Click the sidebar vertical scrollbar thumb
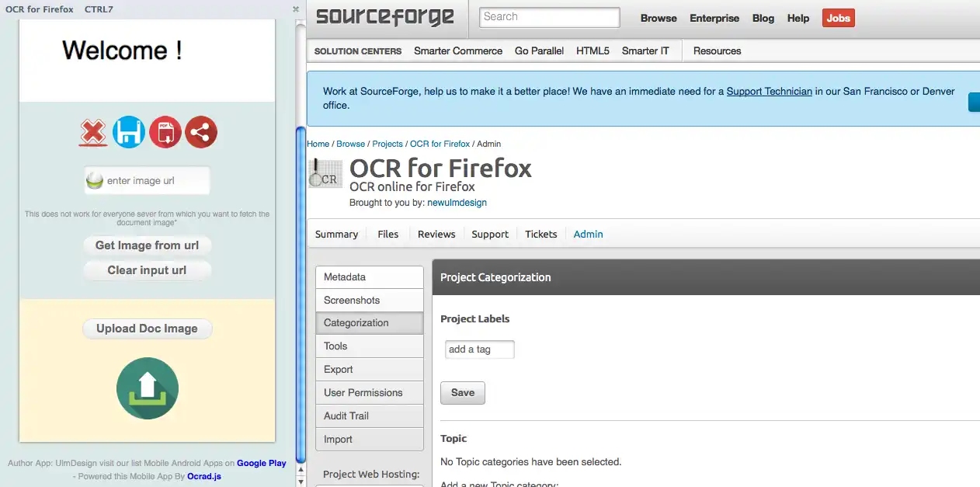 (x=301, y=295)
